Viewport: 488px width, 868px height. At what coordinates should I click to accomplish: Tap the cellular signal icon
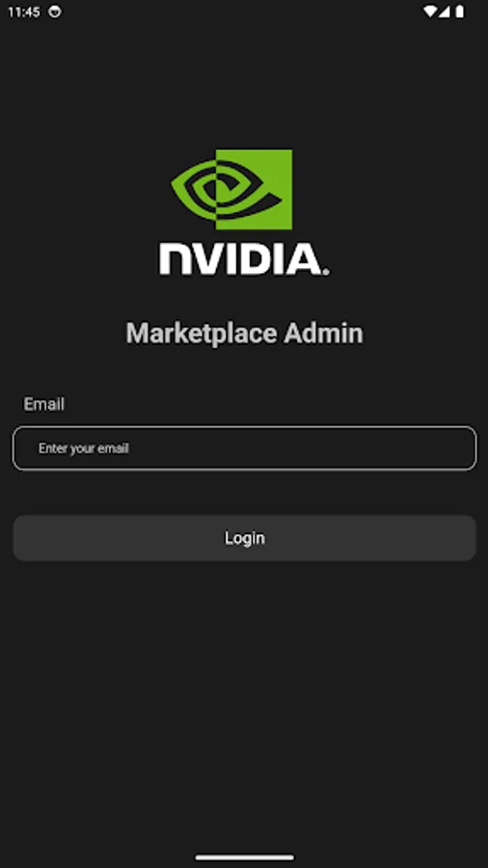[444, 12]
